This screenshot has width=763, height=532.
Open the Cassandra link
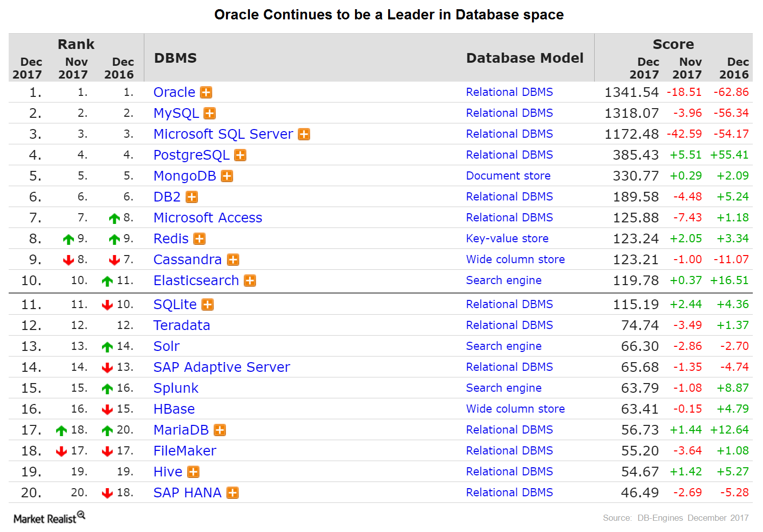click(188, 260)
